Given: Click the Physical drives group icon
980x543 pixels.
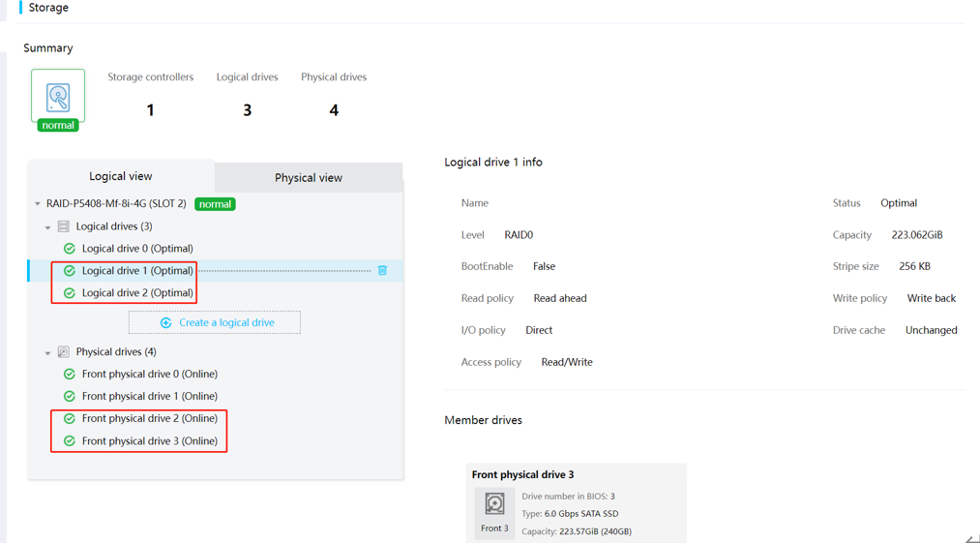Looking at the screenshot, I should [63, 352].
